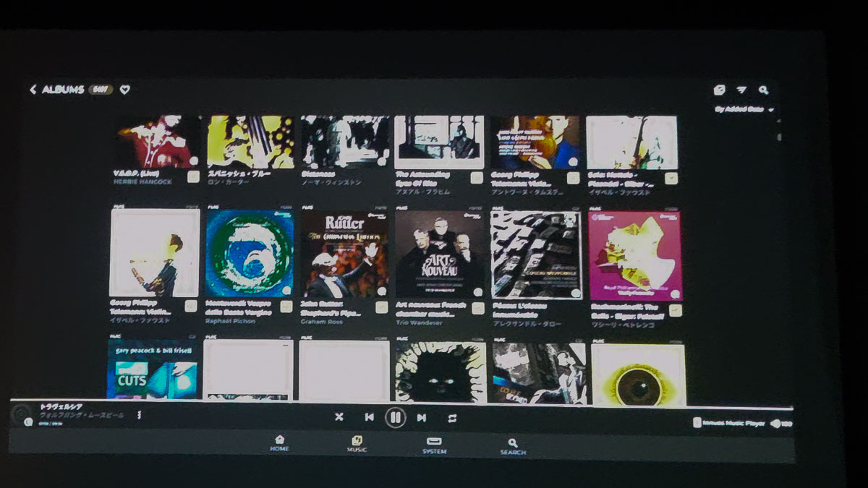Click the Trio Wanderer artist name
The height and width of the screenshot is (488, 868).
point(420,322)
